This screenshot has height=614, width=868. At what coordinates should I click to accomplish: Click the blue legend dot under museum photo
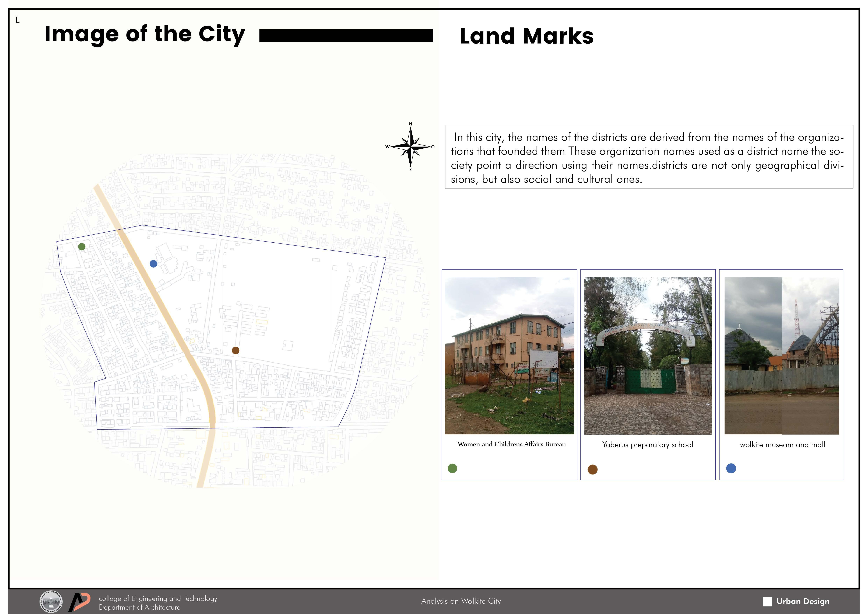click(731, 468)
